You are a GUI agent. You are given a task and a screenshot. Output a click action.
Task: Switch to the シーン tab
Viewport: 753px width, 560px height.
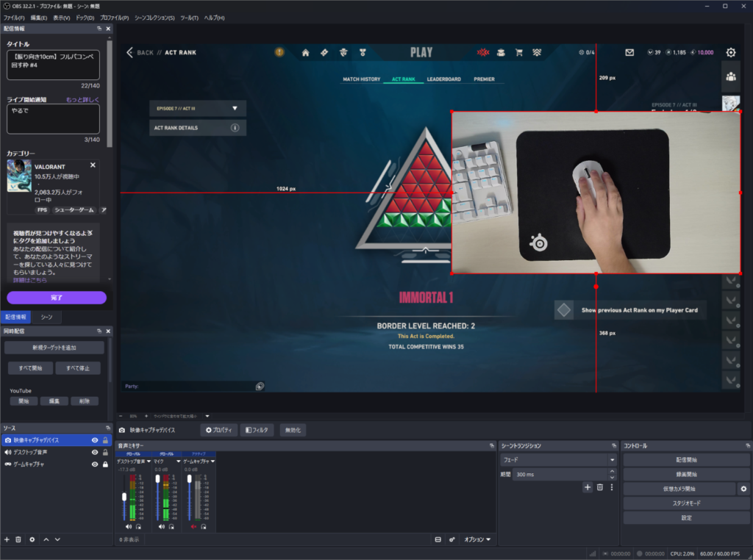46,317
